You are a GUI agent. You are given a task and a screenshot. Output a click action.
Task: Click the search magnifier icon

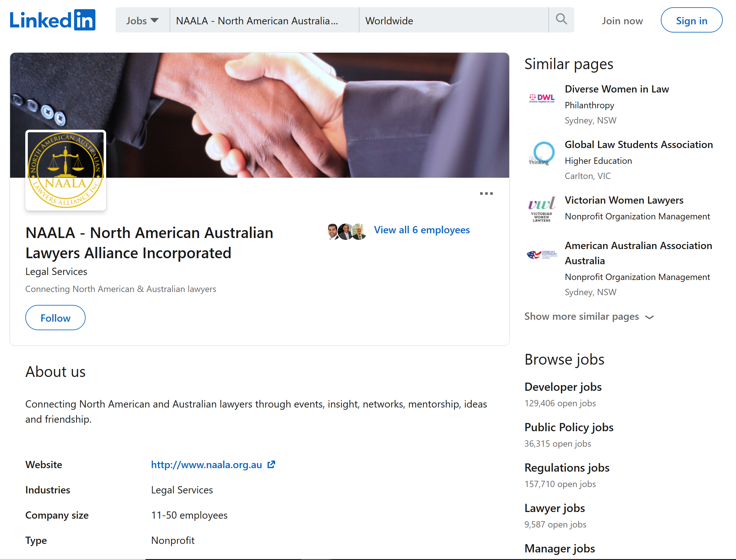pos(561,20)
